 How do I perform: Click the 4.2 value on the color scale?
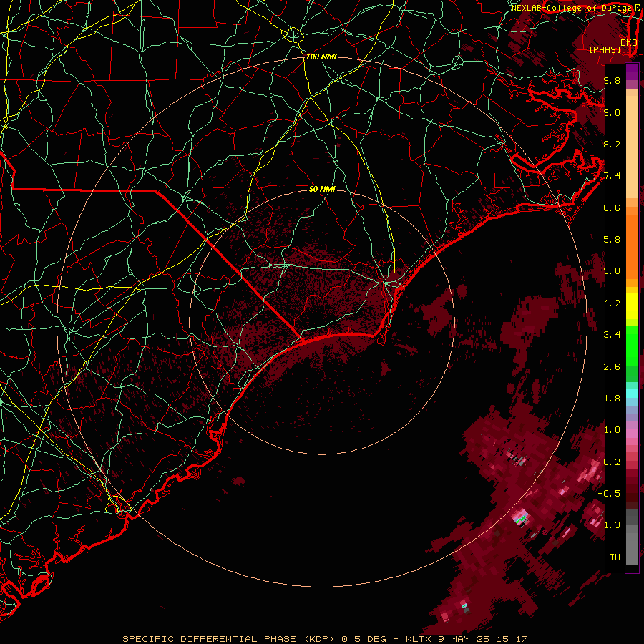click(612, 303)
